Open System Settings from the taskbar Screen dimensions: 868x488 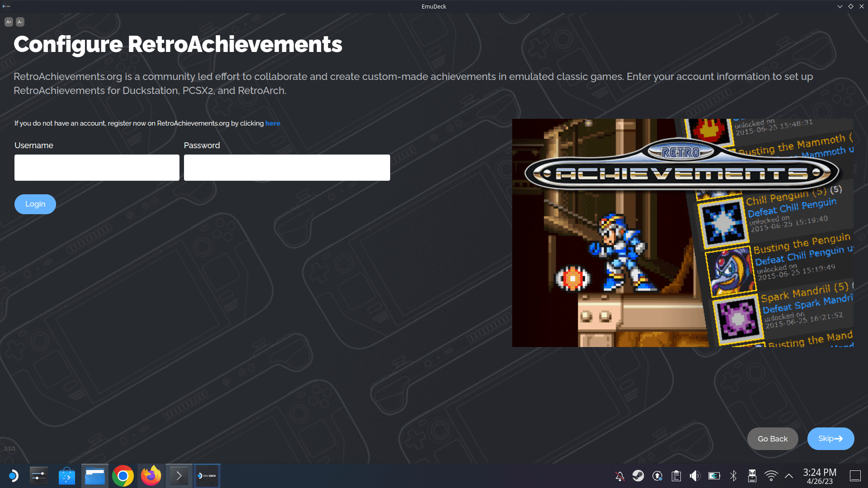(39, 476)
